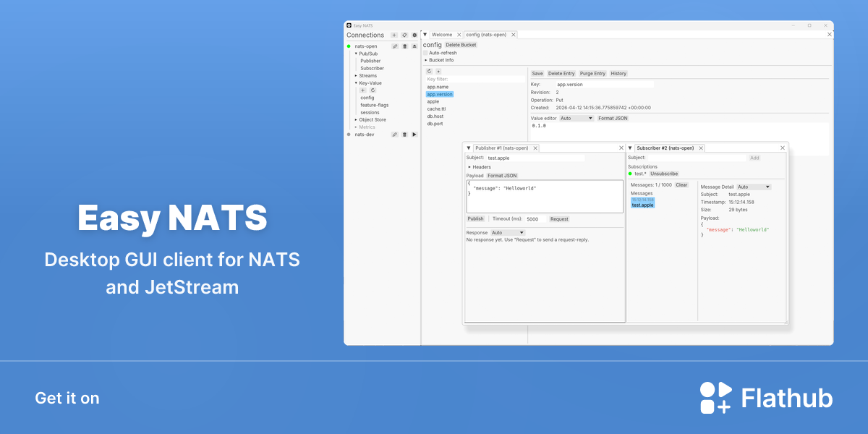Clear the subscriber messages

[x=682, y=185]
